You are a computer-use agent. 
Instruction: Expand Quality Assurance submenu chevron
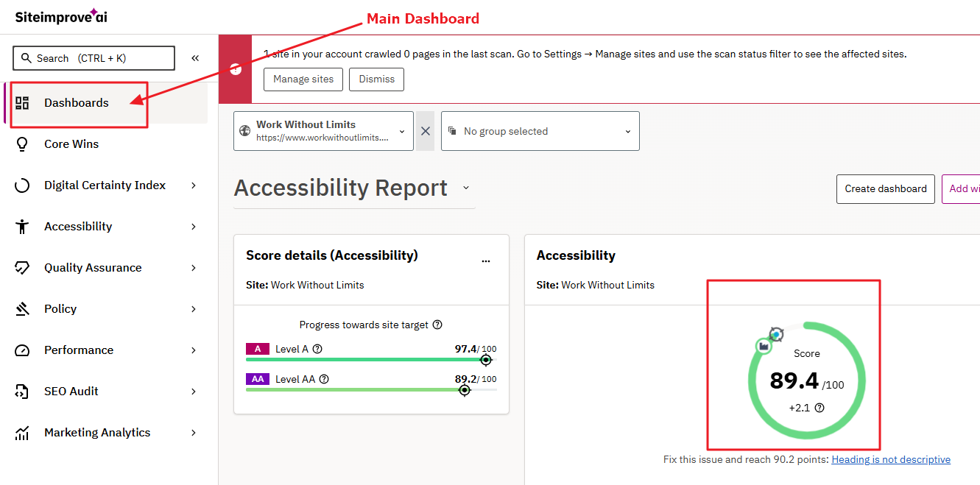click(194, 268)
